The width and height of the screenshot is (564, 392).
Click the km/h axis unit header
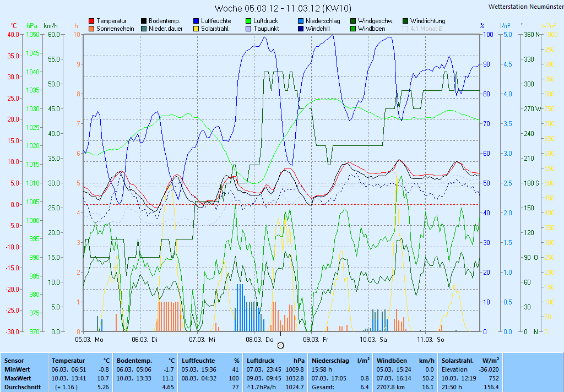tap(50, 26)
